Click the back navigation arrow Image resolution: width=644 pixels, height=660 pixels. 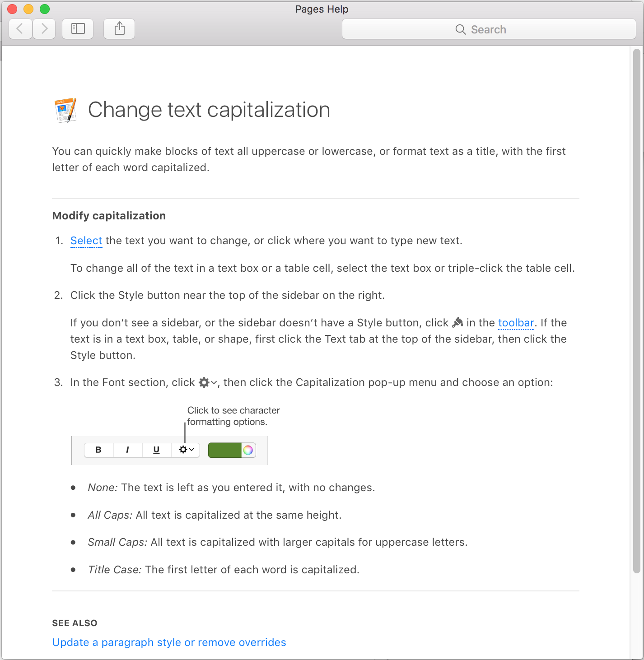pyautogui.click(x=20, y=29)
